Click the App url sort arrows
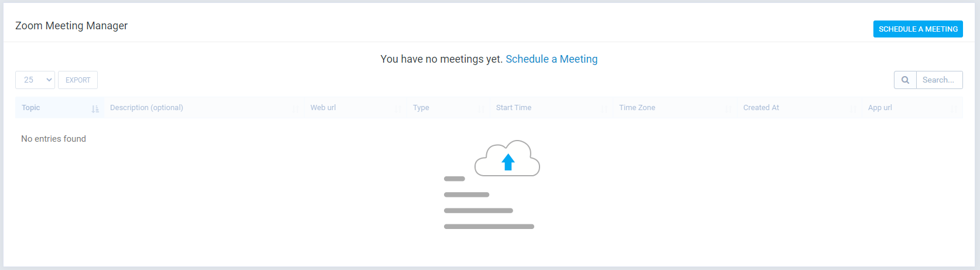This screenshot has height=270, width=980. [x=954, y=109]
